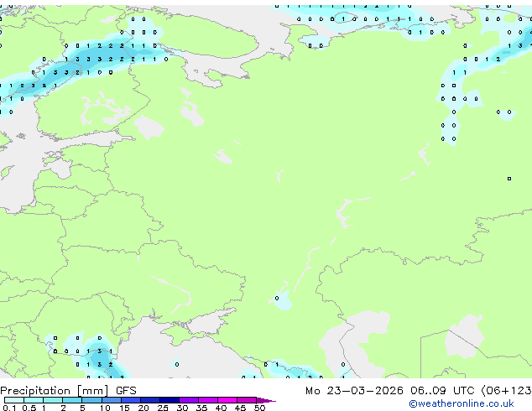The height and width of the screenshot is (411, 532).
Task: Click the forecast date 'Mo 23-03-2026'
Action: point(354,391)
